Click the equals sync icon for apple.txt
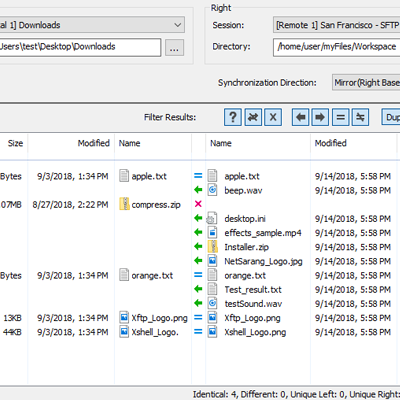The image size is (400, 400). [x=198, y=176]
